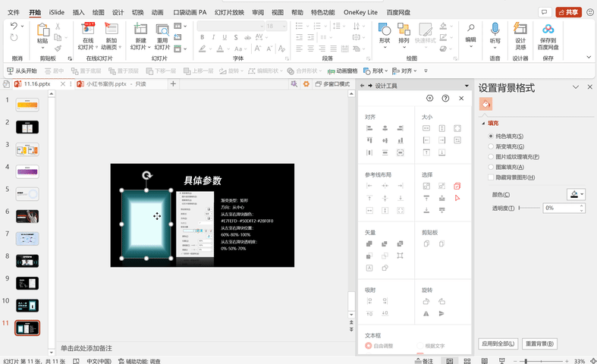This screenshot has width=597, height=364.
Task: Switch to the 设计 ribbon tab
Action: (118, 12)
